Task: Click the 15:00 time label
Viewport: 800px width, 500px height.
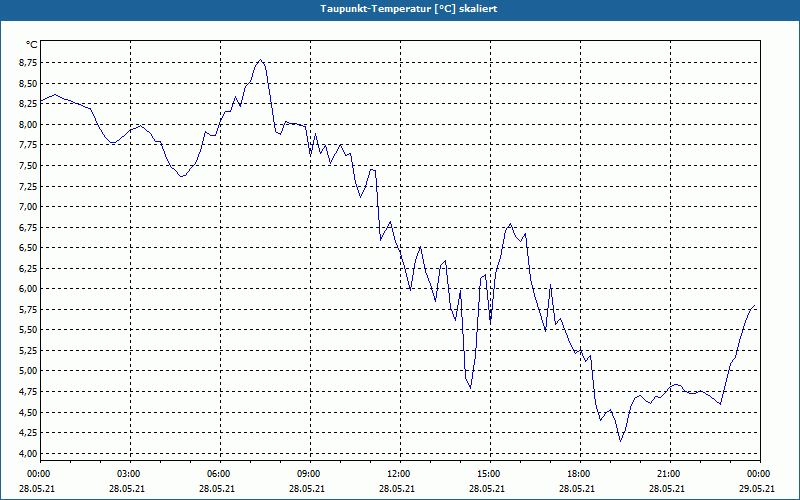Action: (490, 474)
